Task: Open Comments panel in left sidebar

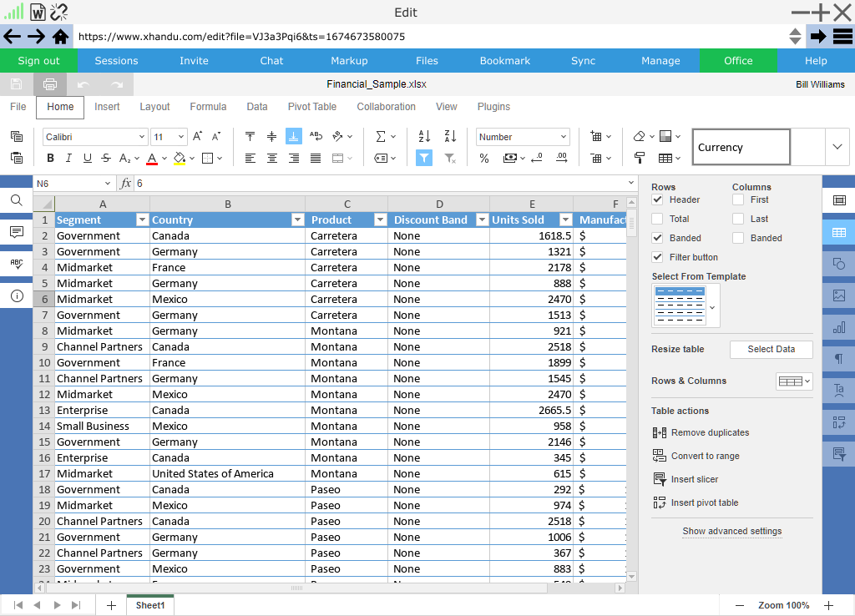Action: [x=17, y=232]
